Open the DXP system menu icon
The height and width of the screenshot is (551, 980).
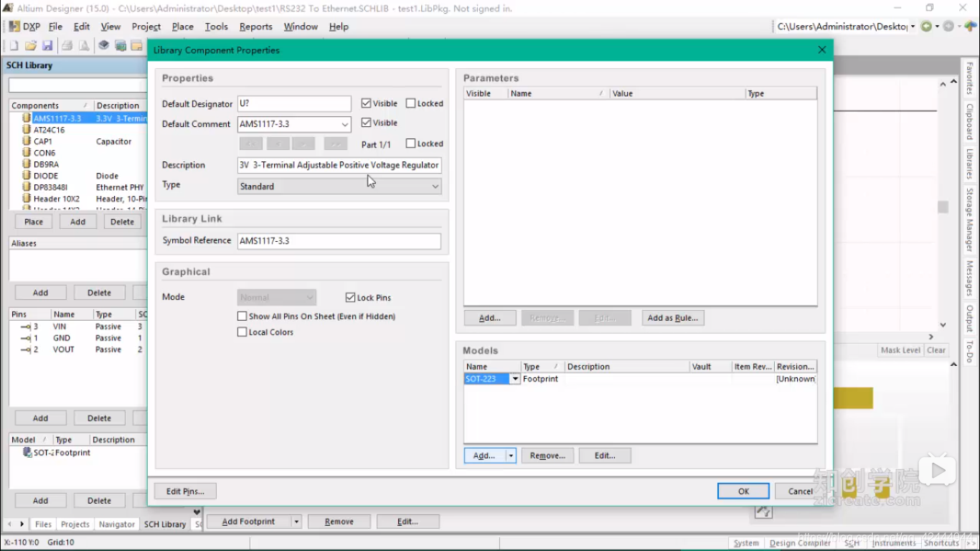(14, 27)
